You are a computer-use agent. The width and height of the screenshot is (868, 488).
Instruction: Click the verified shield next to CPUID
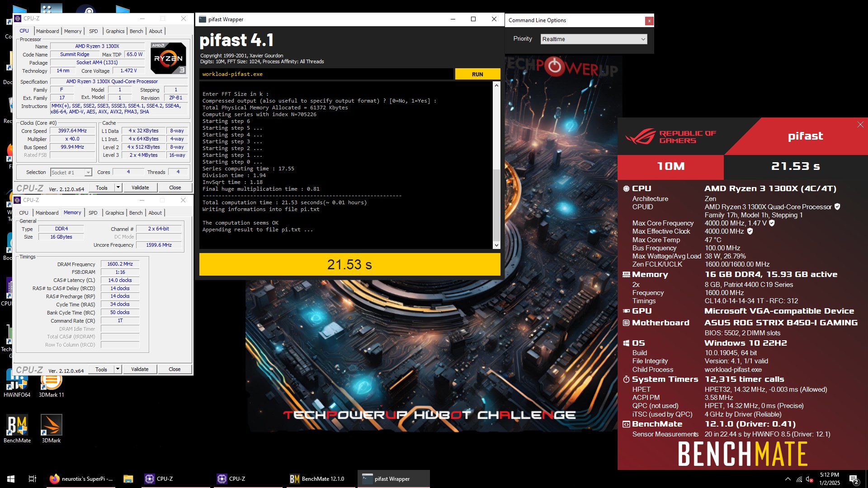(837, 206)
